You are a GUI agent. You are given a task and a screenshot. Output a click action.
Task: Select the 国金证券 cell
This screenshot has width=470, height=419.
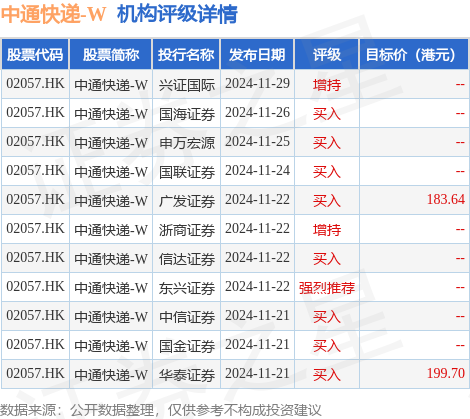click(x=187, y=346)
